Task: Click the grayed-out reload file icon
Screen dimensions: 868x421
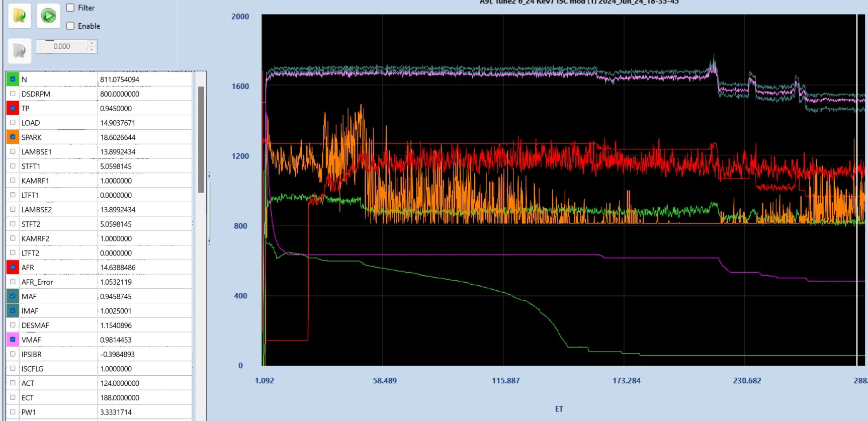Action: (x=20, y=50)
